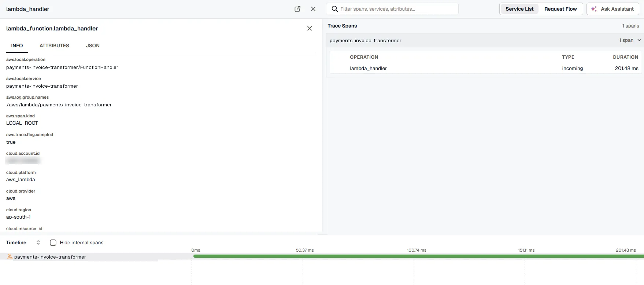Image resolution: width=644 pixels, height=285 pixels.
Task: Click the LOCAL_ROOT span kind value
Action: point(22,123)
